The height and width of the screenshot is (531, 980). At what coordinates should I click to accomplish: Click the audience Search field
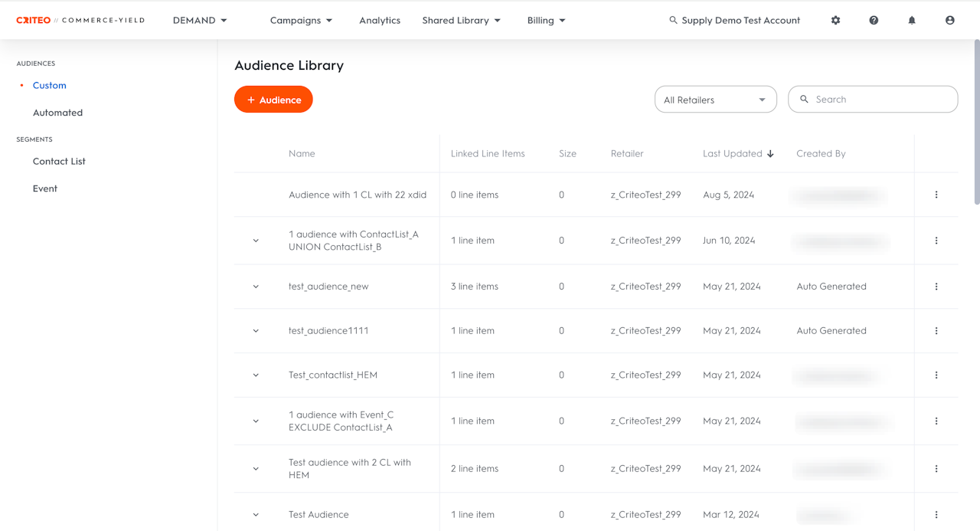tap(880, 100)
